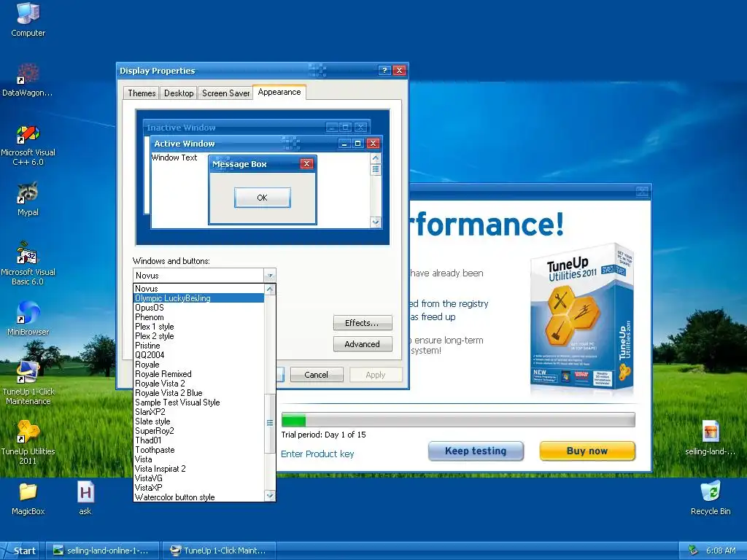This screenshot has width=747, height=560.
Task: Choose the Vista style entry
Action: [x=198, y=459]
